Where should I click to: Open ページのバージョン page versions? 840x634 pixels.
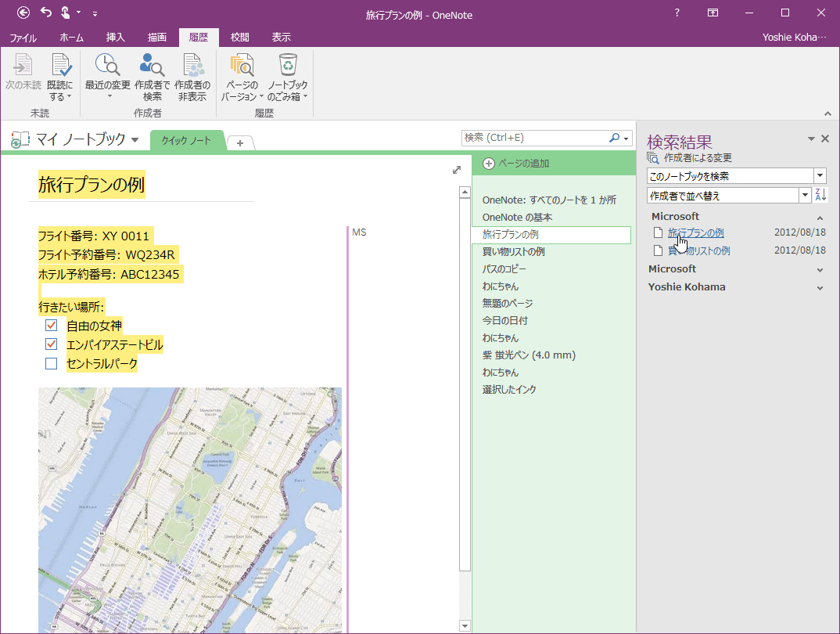point(242,77)
